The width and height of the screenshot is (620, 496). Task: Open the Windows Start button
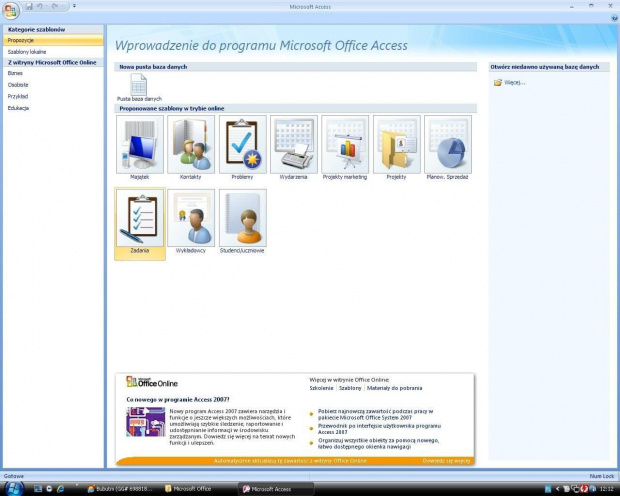[x=13, y=488]
